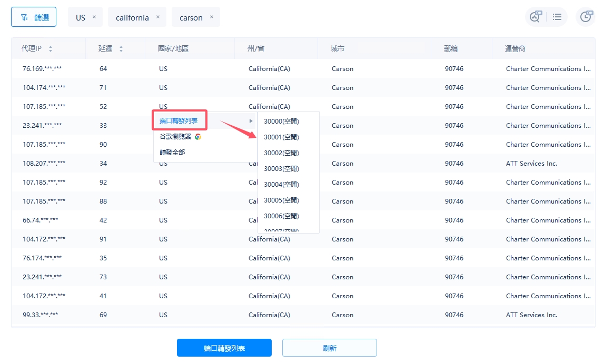
Task: Select 轉發全部 in context menu
Action: [x=172, y=153]
